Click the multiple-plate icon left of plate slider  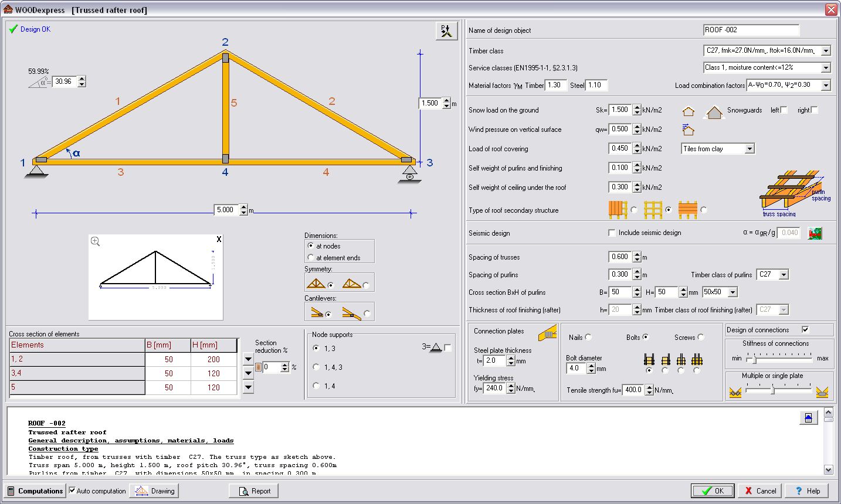735,392
